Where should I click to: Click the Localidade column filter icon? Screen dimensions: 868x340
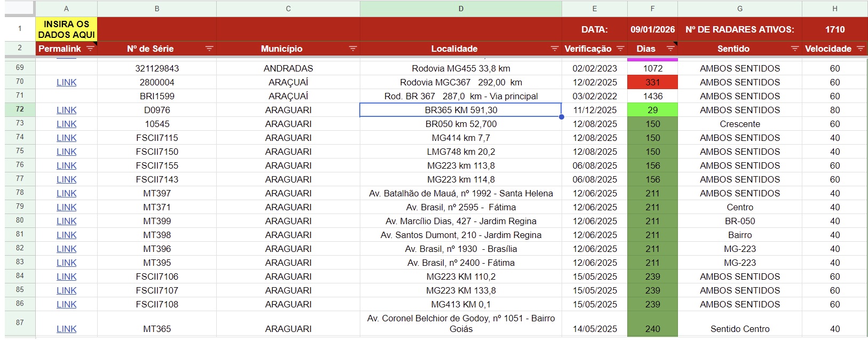click(555, 49)
